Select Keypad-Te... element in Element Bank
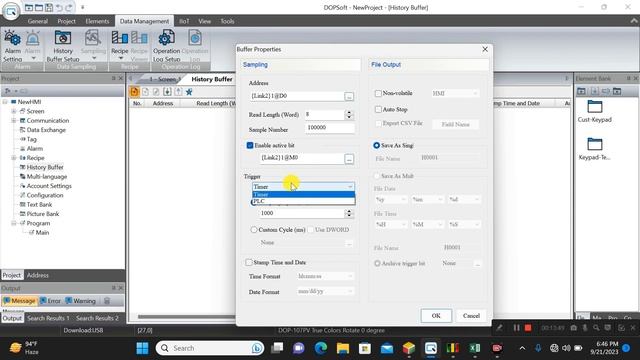 (595, 149)
